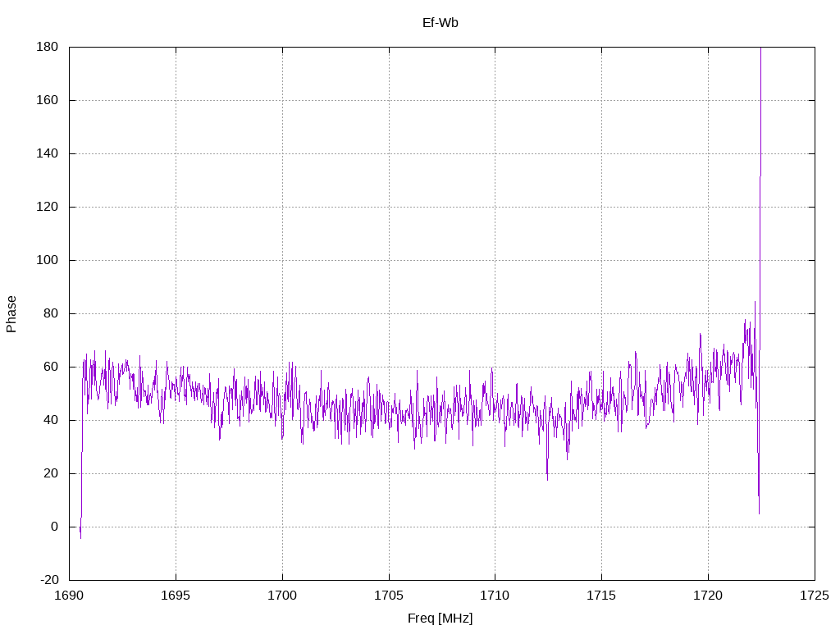Click the "Phase" y-axis label
Screen dimensions: 840x630
(x=11, y=314)
